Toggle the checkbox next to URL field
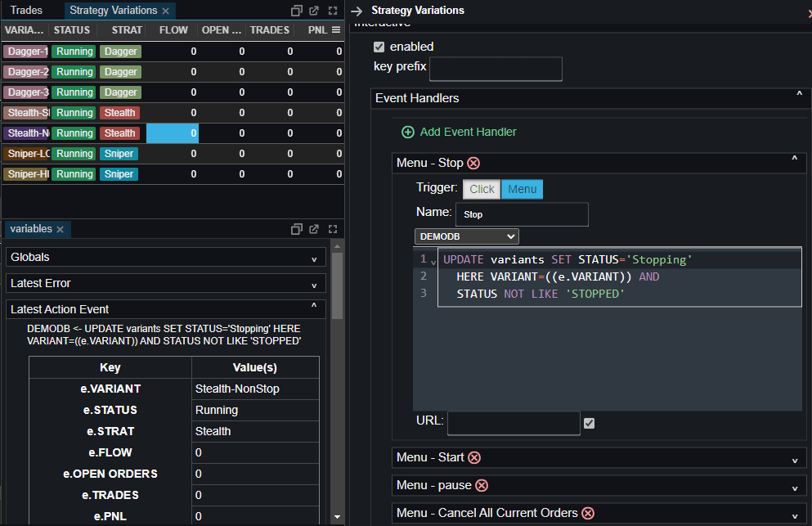Screen dimensions: 812x526 [x=590, y=424]
